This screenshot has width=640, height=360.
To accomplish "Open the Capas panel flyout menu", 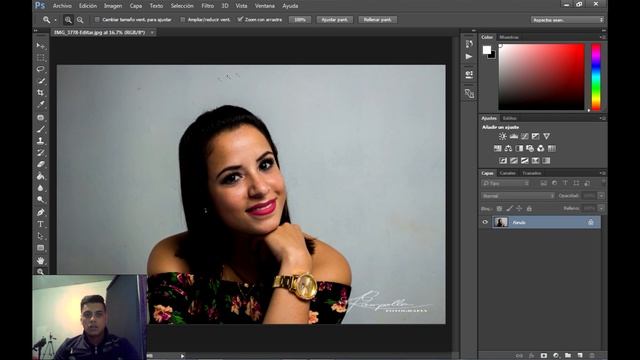I will (602, 173).
